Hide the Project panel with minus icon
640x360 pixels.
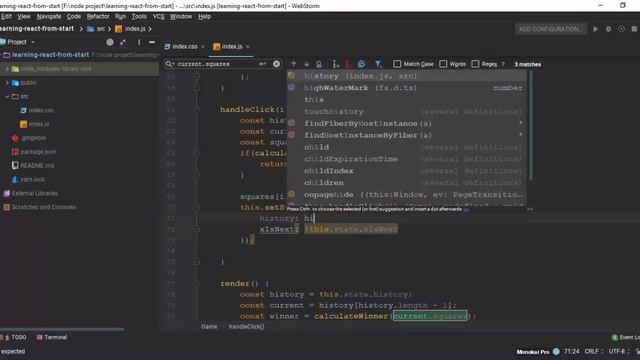[152, 42]
